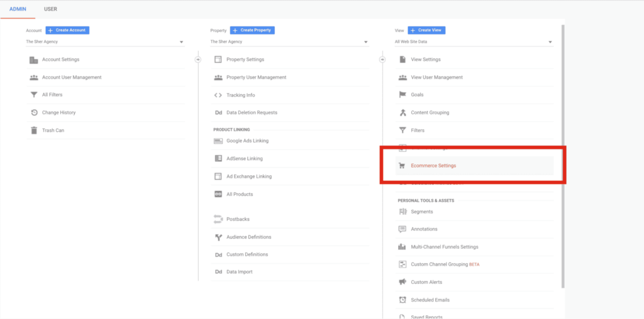The width and height of the screenshot is (644, 319).
Task: Open the Property selector dropdown
Action: pyautogui.click(x=289, y=42)
